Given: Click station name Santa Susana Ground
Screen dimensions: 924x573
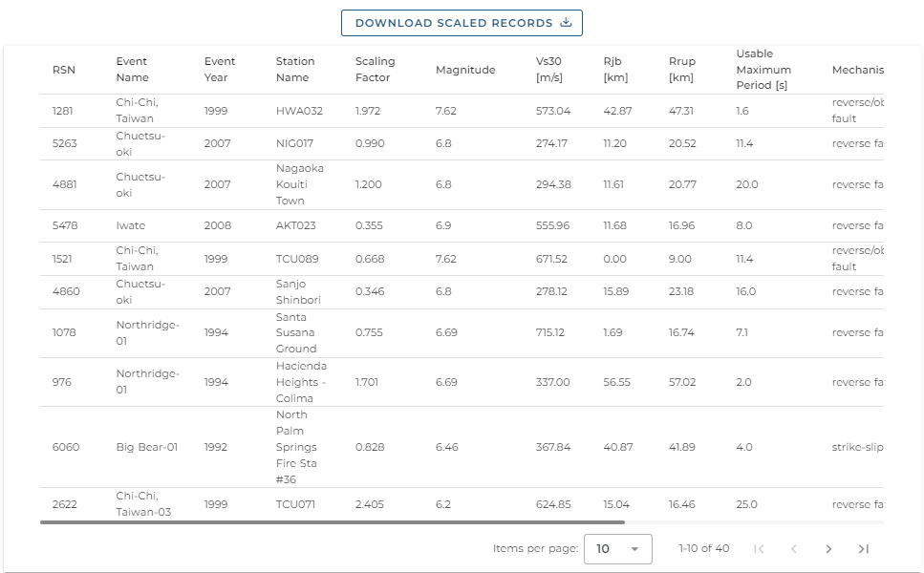Looking at the screenshot, I should pyautogui.click(x=296, y=332).
